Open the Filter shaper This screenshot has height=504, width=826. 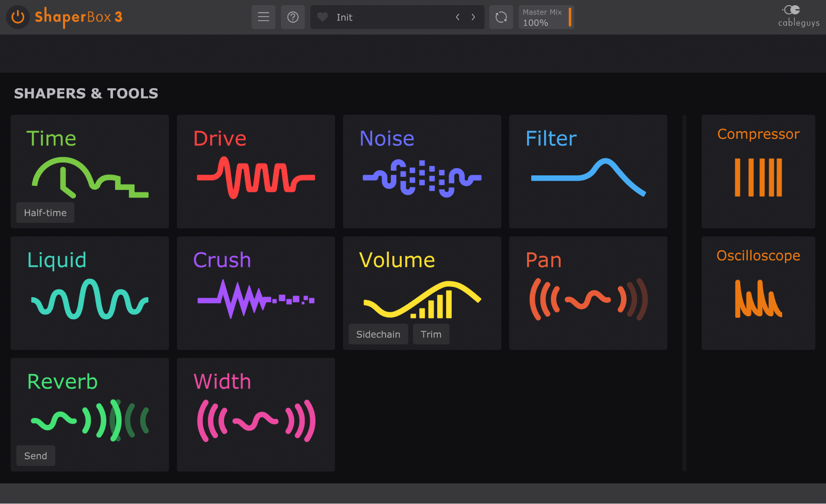[588, 170]
